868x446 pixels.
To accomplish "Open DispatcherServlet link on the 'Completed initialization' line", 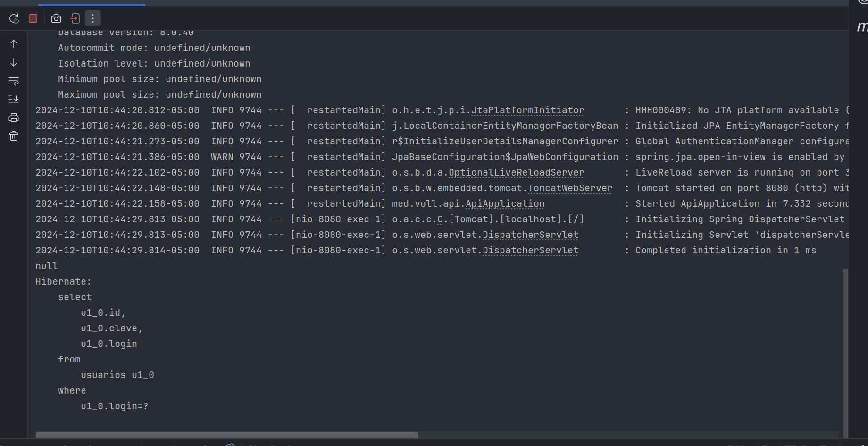I will (530, 251).
